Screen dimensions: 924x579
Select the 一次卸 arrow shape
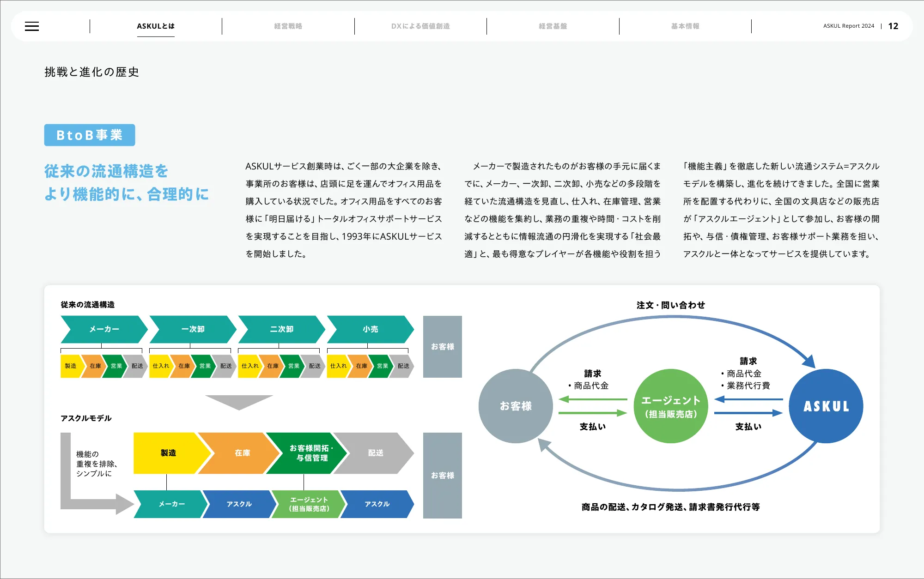click(193, 329)
